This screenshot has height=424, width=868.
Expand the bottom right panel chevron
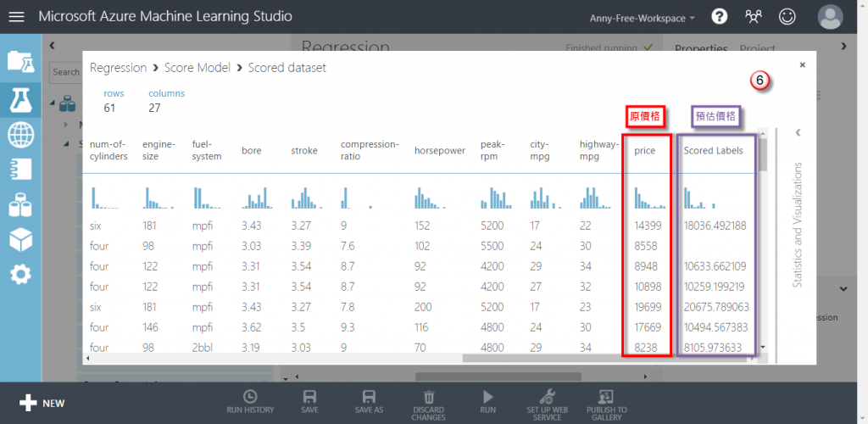[843, 289]
